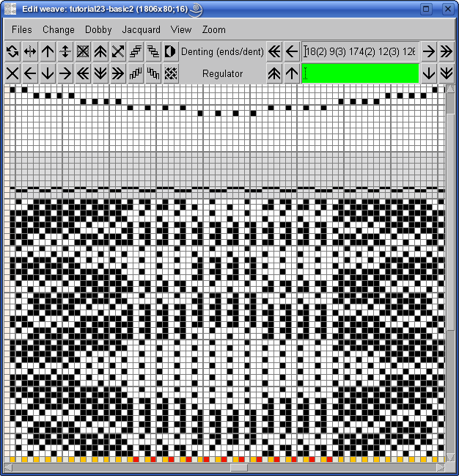Click double up arrow next to Regulator

[x=274, y=73]
